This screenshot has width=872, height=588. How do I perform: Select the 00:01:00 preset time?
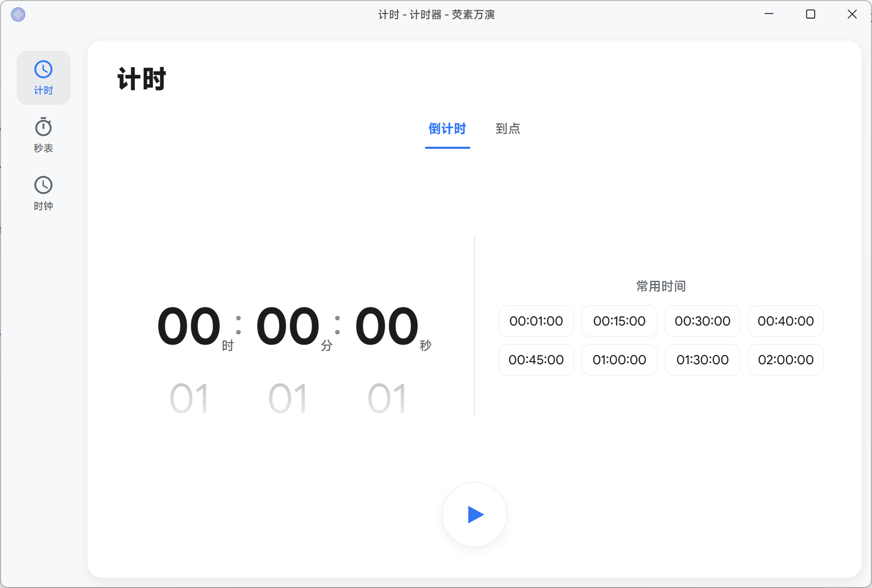tap(536, 321)
